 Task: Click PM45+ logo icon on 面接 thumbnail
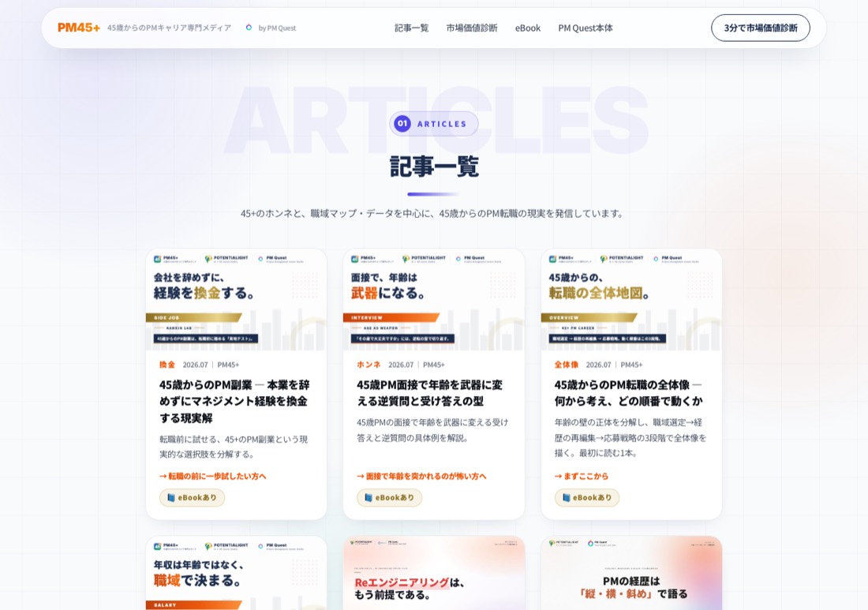click(x=355, y=259)
